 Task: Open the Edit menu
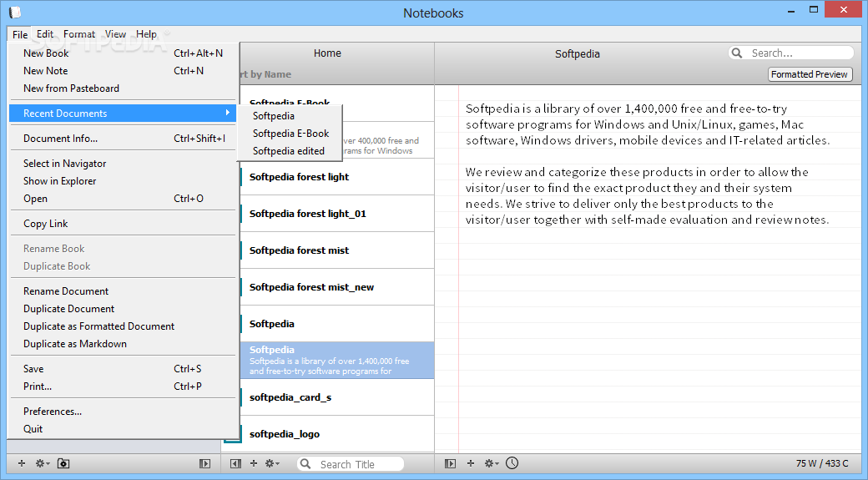click(45, 34)
